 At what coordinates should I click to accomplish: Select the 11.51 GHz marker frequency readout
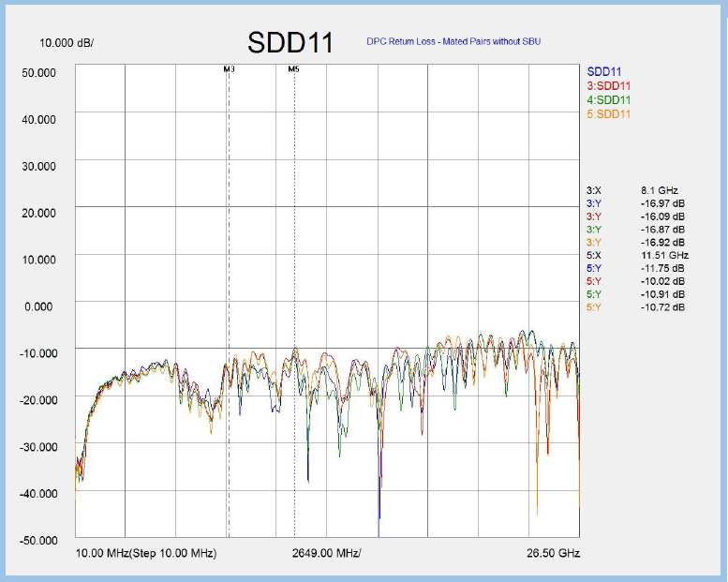664,255
